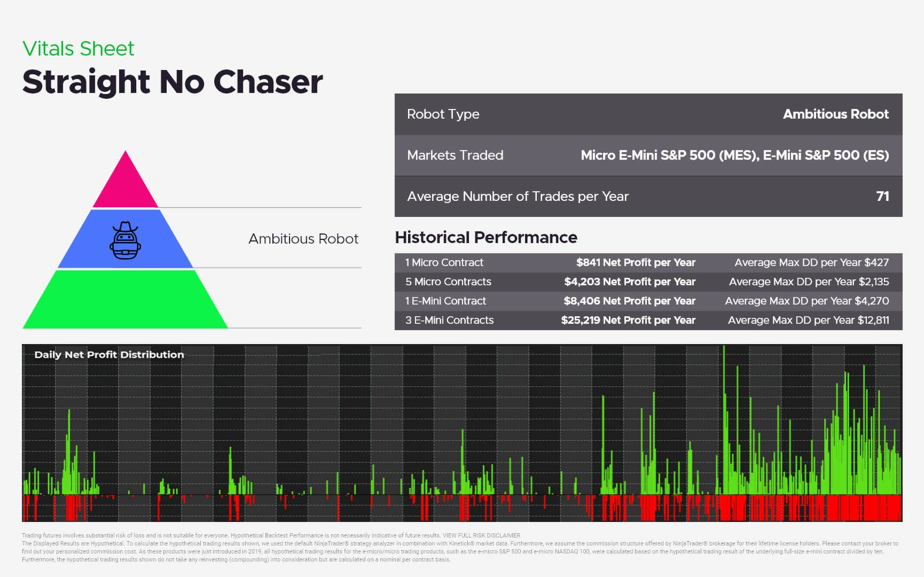Click the $25,219 Net Profit per Year figure
The image size is (924, 577).
click(x=628, y=320)
